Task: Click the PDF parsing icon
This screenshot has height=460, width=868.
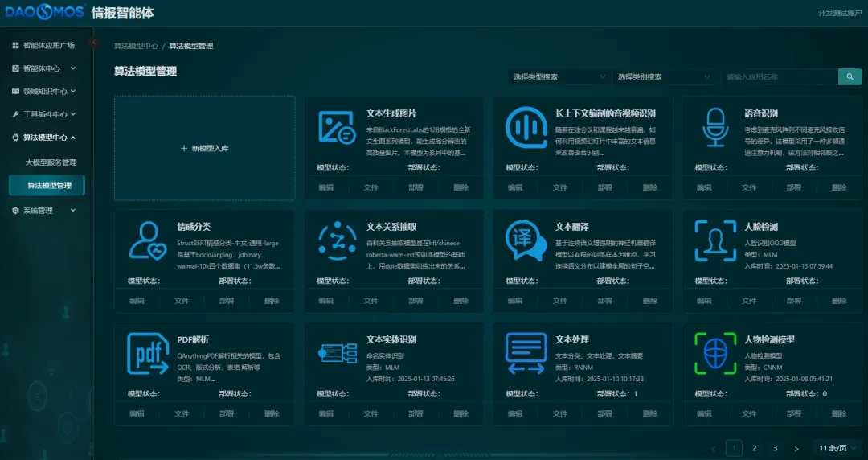Action: coord(148,353)
